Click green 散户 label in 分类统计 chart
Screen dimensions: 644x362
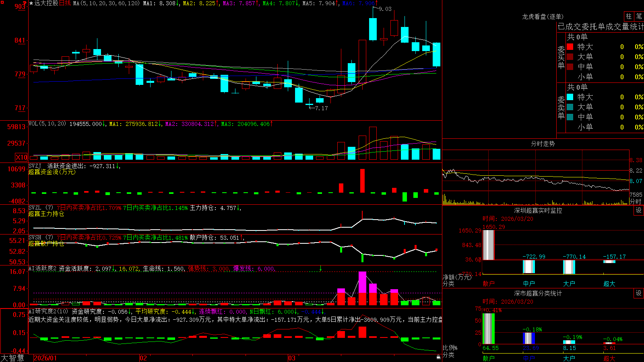point(489,358)
